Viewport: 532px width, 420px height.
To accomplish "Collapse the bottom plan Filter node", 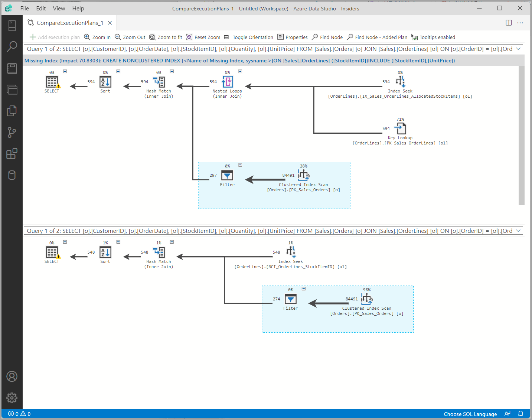I will click(304, 289).
